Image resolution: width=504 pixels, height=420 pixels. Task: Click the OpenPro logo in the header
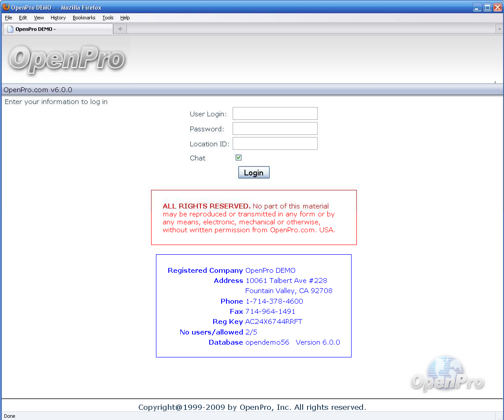67,59
